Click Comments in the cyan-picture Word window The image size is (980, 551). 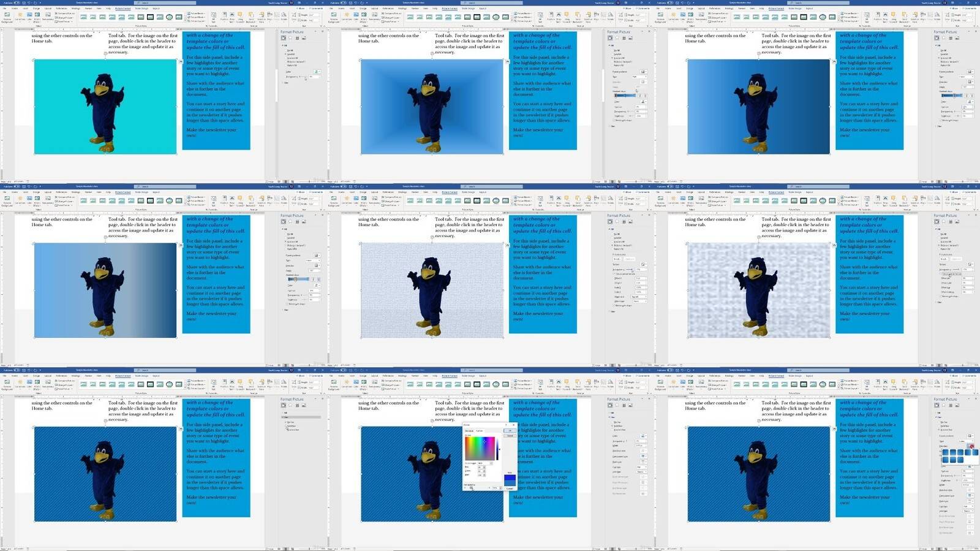pos(316,9)
